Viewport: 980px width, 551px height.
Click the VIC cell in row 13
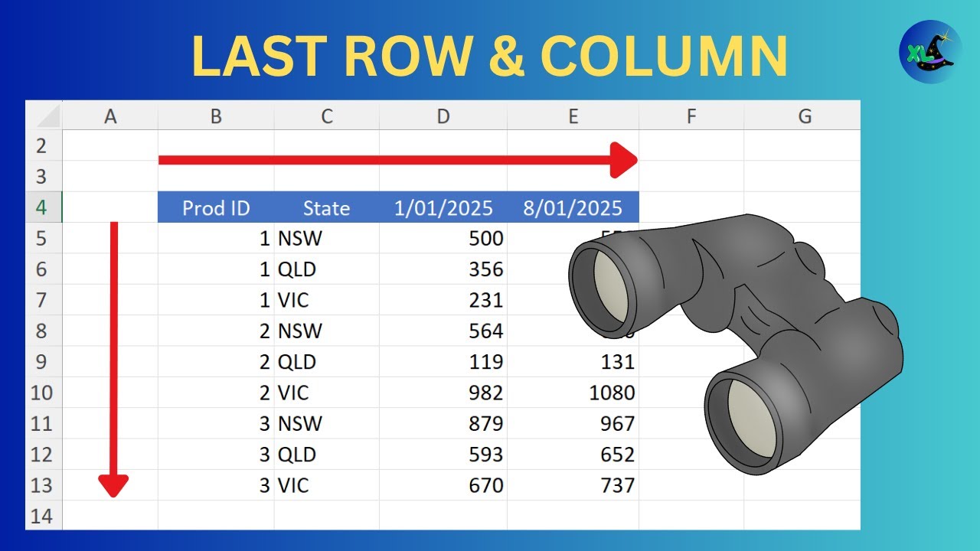[327, 485]
